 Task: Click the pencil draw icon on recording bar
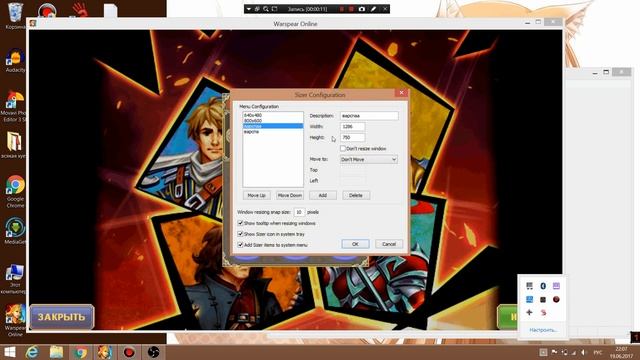(x=373, y=9)
